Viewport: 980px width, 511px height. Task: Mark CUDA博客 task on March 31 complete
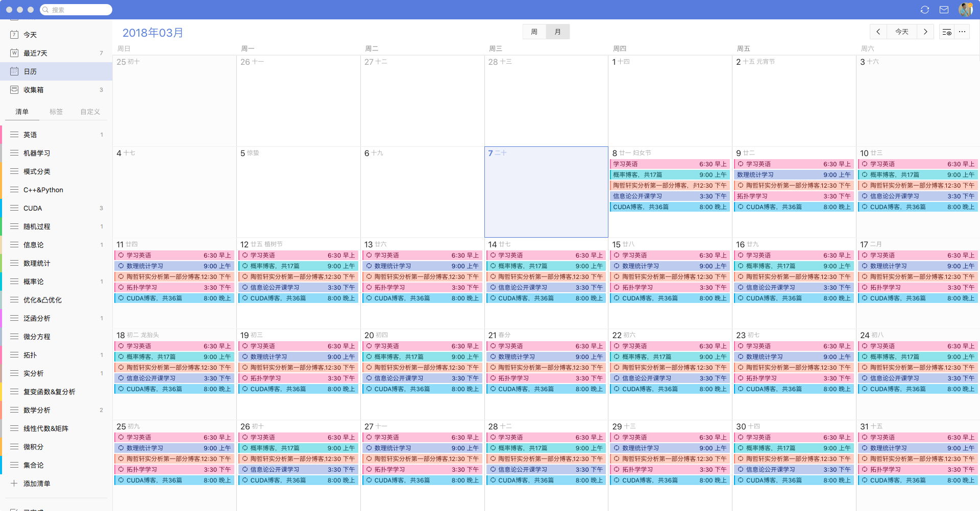tap(865, 480)
